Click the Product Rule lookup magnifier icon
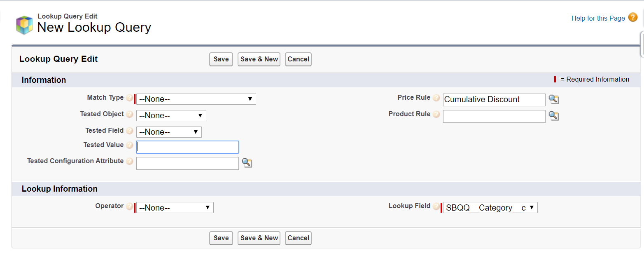This screenshot has height=265, width=644. (x=554, y=116)
